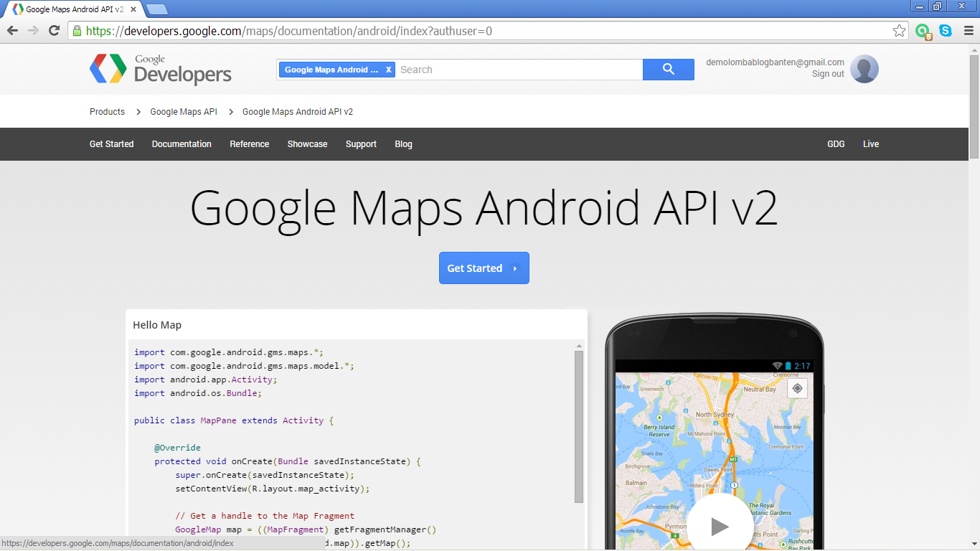Image resolution: width=980 pixels, height=551 pixels.
Task: Click the browser back arrow
Action: [12, 31]
